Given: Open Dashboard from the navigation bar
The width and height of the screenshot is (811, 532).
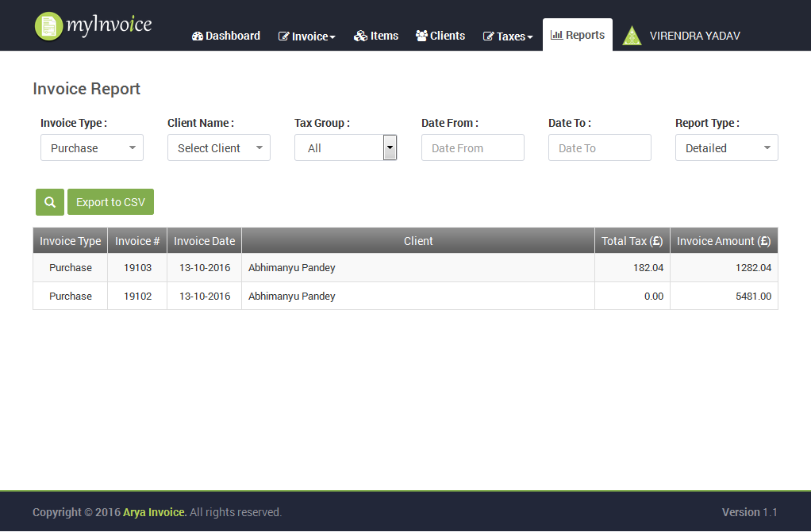Looking at the screenshot, I should click(x=226, y=36).
